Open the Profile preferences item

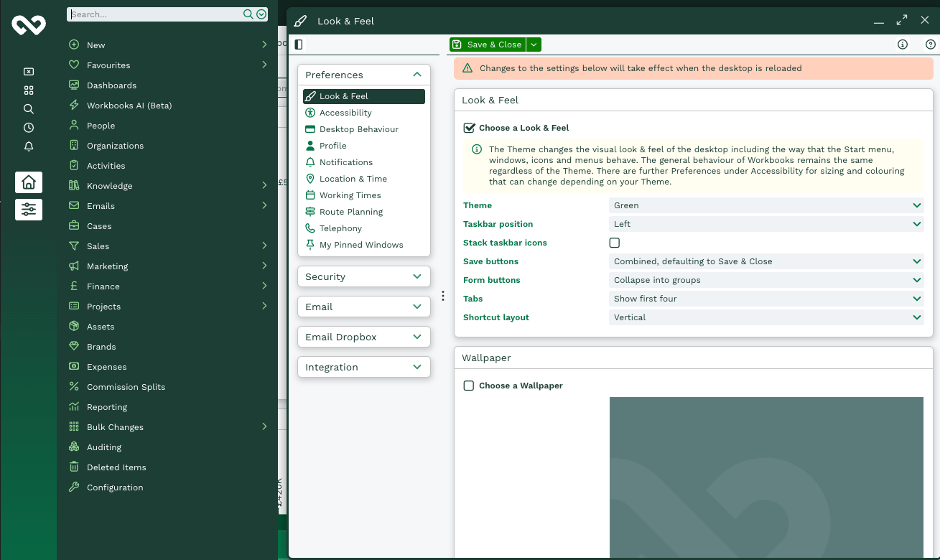[x=364, y=146]
